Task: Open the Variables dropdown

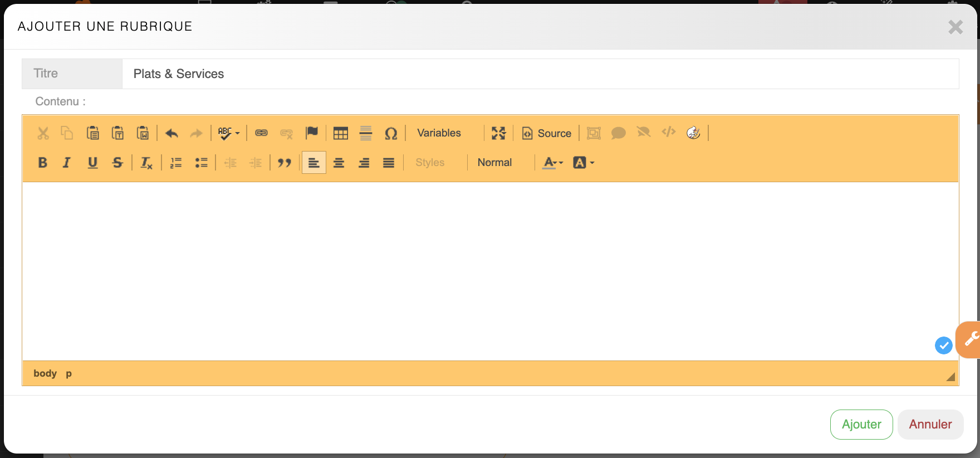Action: [x=439, y=133]
